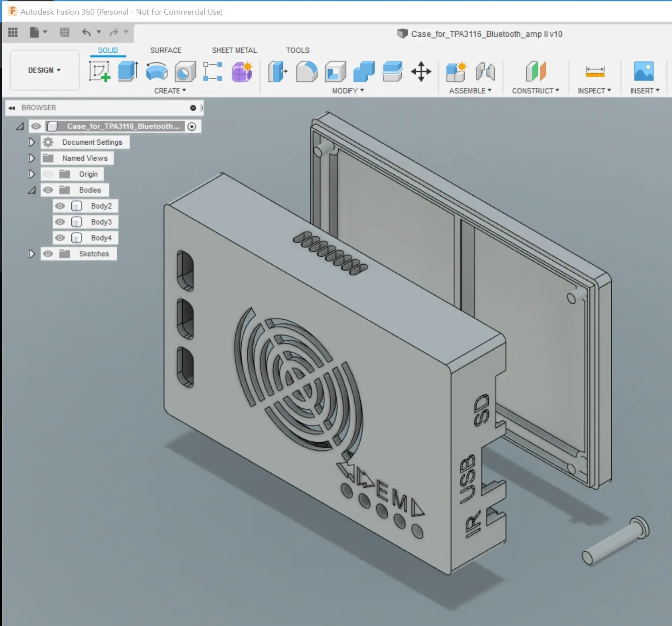Select the Fillet tool
Screen dimensions: 672x626
tap(307, 71)
